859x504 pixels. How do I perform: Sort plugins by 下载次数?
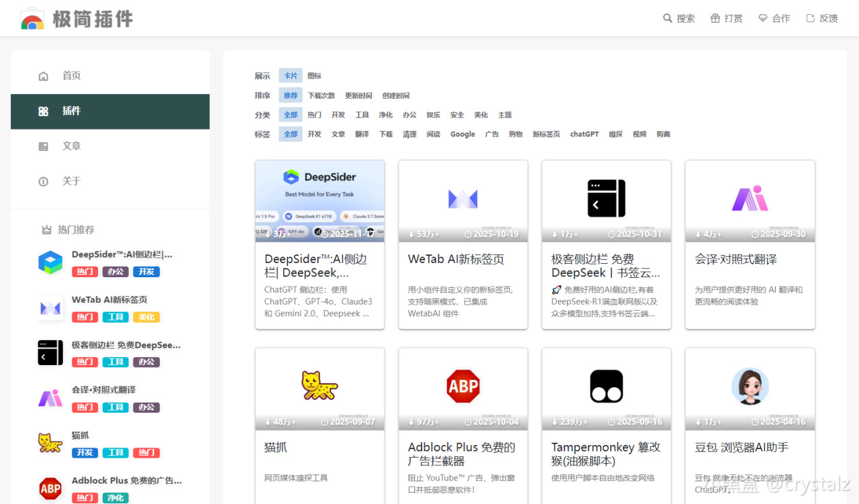pyautogui.click(x=321, y=95)
